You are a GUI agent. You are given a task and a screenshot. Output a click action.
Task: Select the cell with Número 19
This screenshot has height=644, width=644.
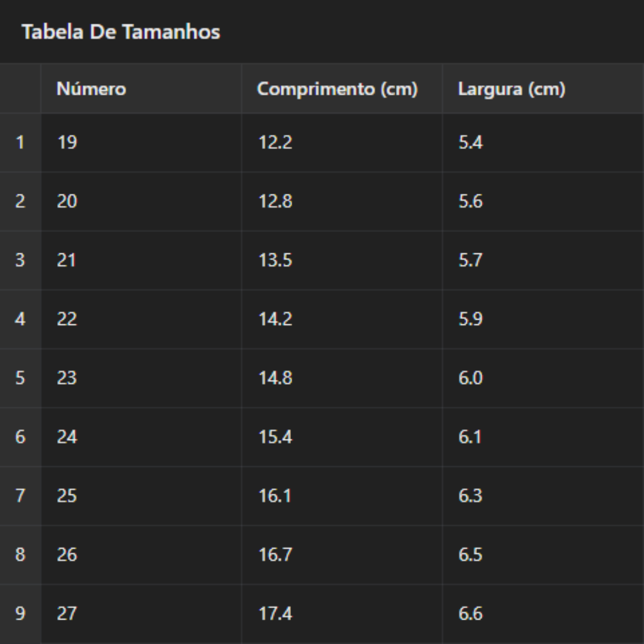tap(67, 143)
